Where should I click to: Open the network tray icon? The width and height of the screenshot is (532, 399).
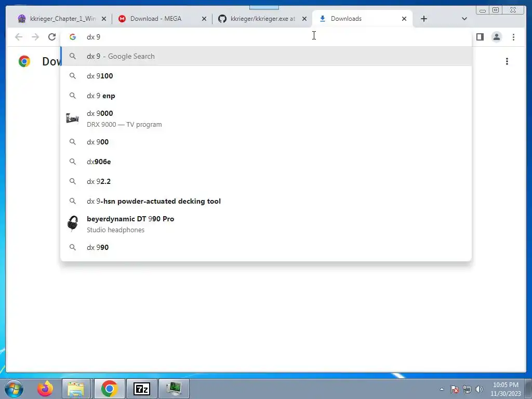click(x=467, y=389)
